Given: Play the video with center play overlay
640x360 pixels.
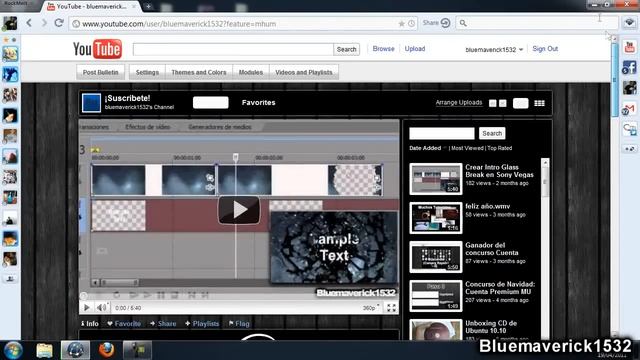Looking at the screenshot, I should click(239, 210).
